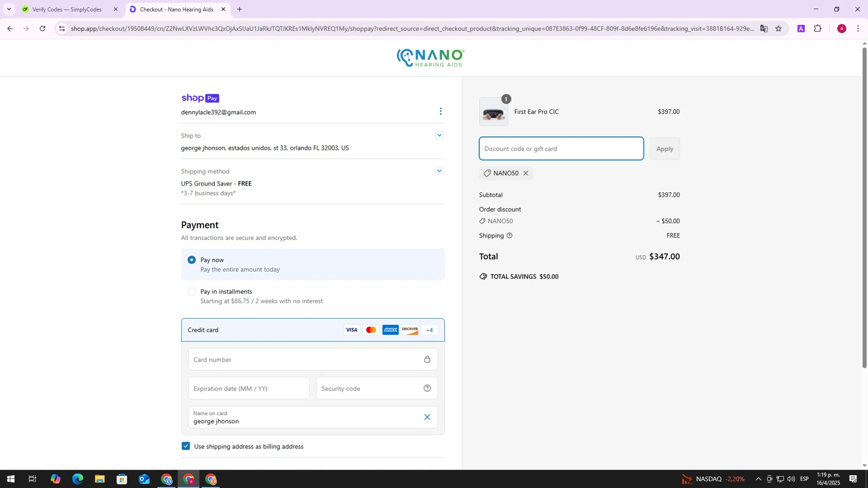
Task: Bookmark this page with star icon
Action: (778, 28)
